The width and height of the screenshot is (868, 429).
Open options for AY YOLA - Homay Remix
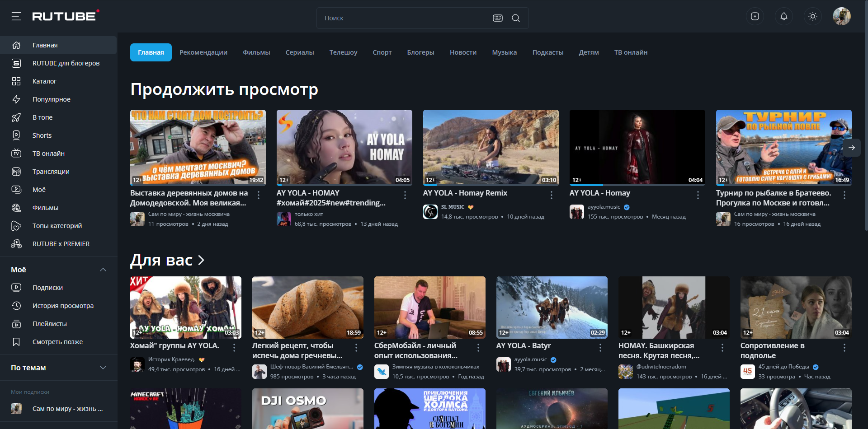(552, 195)
